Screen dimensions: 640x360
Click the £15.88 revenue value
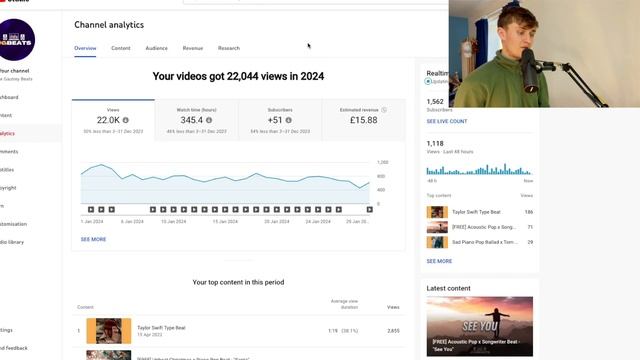(x=364, y=120)
